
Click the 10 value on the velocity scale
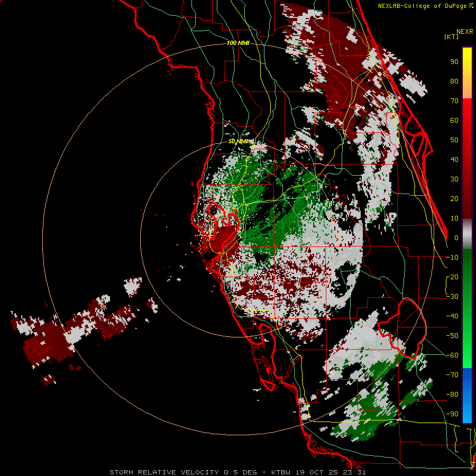coord(454,218)
